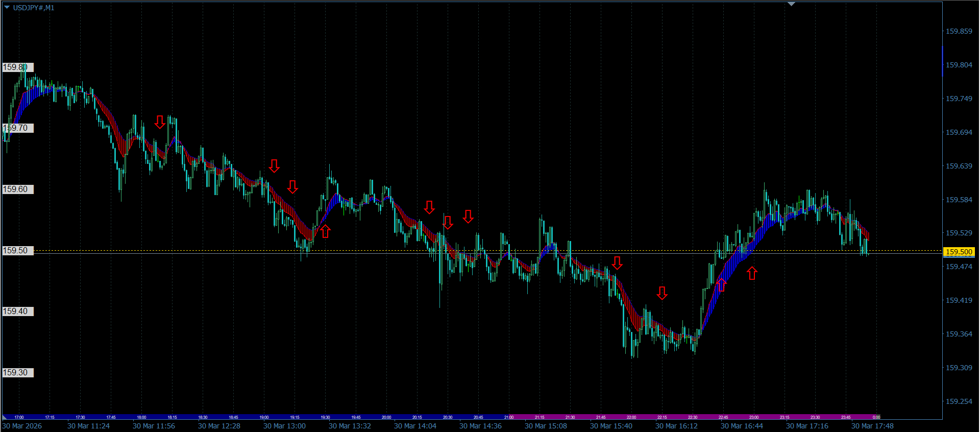Select the leftmost red up arrow signal
This screenshot has width=980, height=432.
325,231
